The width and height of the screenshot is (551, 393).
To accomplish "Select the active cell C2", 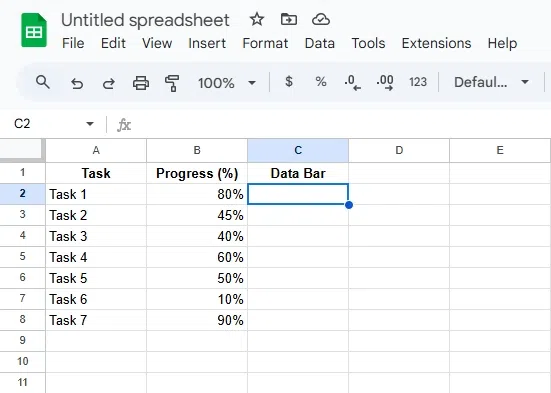I will pos(298,194).
